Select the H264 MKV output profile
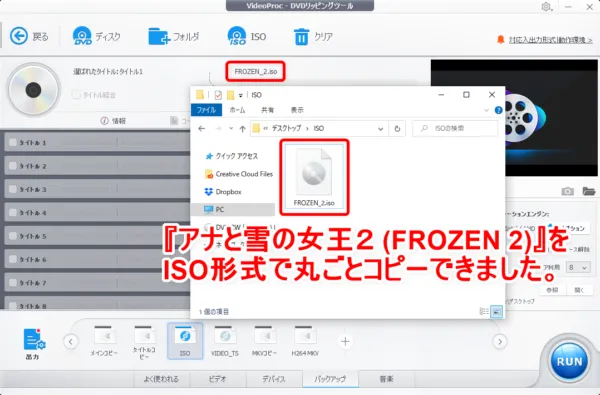600x395 pixels. tap(305, 341)
